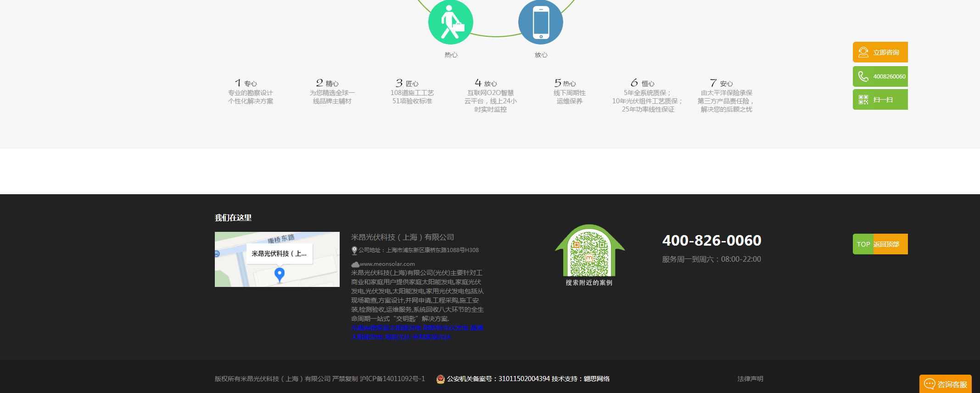Click the blue smartphone 放心 icon
Viewport: 980px width, 393px height.
[x=540, y=22]
